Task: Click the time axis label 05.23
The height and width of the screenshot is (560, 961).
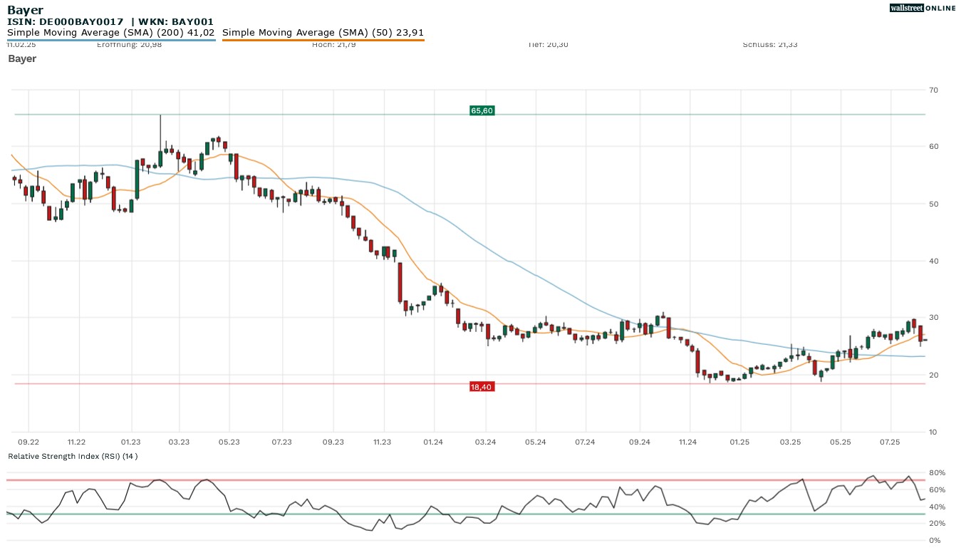Action: click(x=229, y=442)
